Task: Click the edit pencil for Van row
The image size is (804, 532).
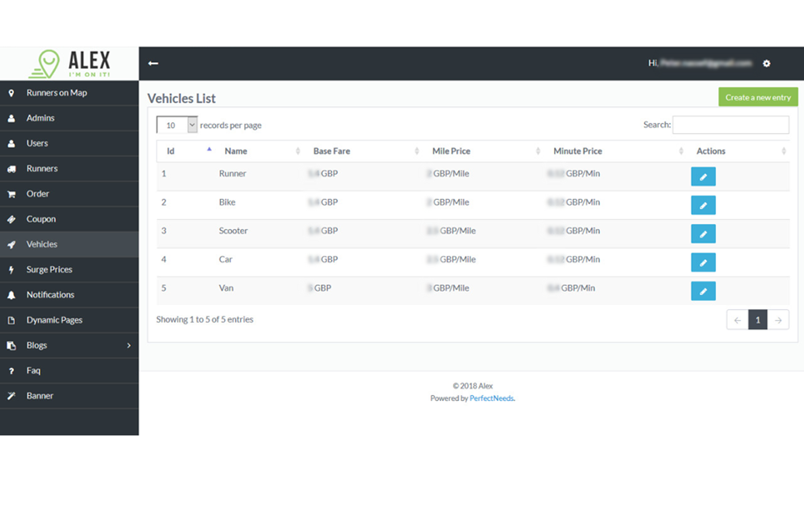Action: pos(703,291)
